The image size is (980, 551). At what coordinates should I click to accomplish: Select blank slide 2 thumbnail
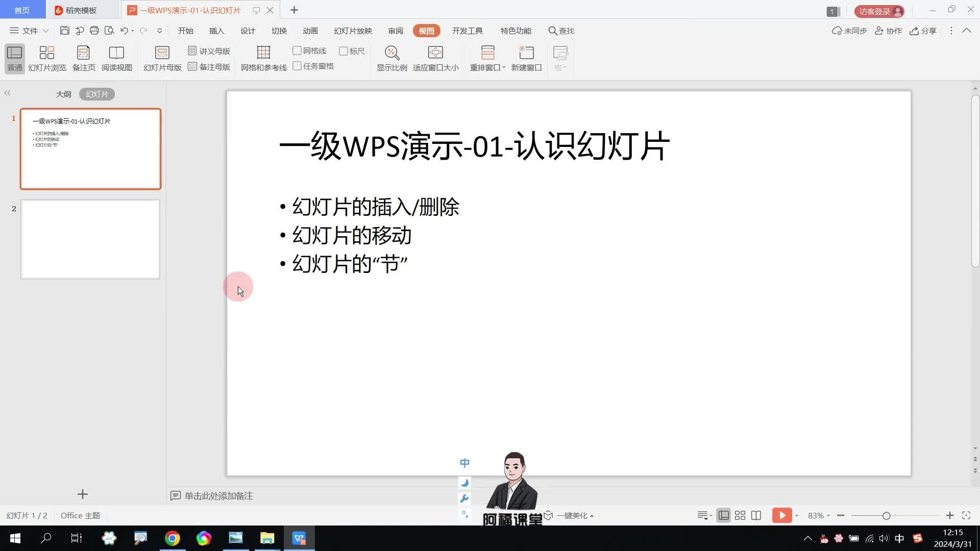click(90, 239)
